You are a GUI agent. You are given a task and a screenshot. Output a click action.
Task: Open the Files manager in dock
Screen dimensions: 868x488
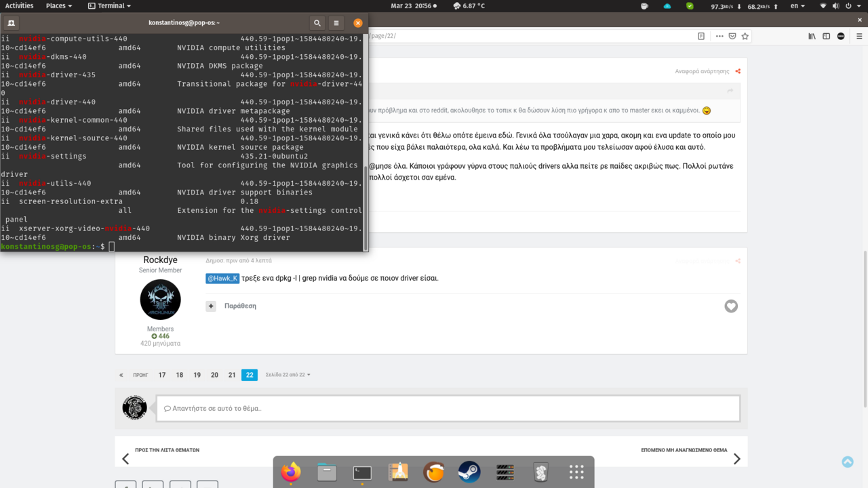tap(327, 472)
